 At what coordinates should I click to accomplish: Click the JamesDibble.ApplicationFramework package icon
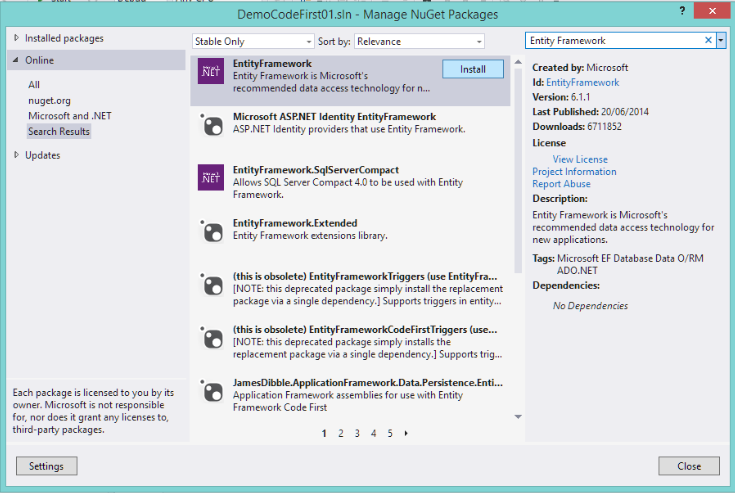[x=211, y=391]
